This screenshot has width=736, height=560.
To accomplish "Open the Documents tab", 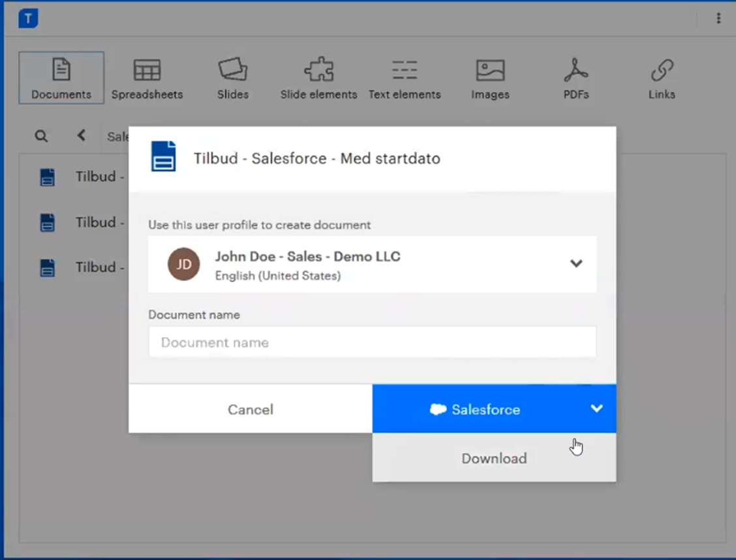I will pos(61,78).
